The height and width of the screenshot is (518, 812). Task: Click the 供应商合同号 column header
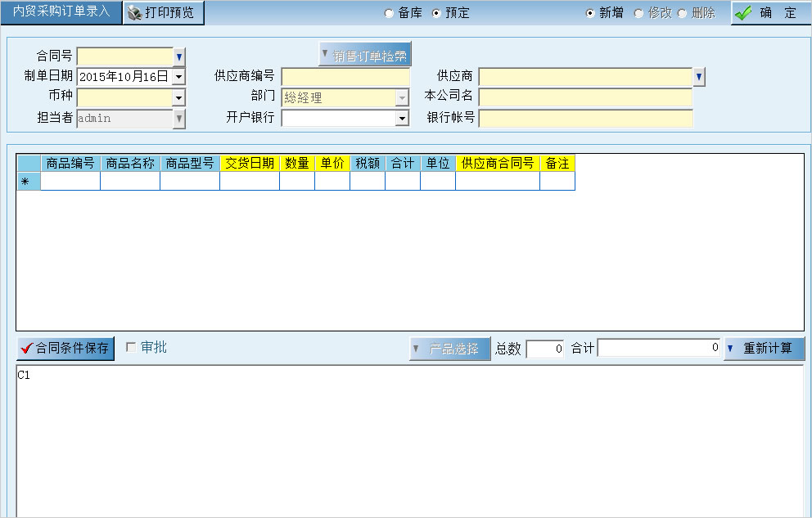click(498, 163)
